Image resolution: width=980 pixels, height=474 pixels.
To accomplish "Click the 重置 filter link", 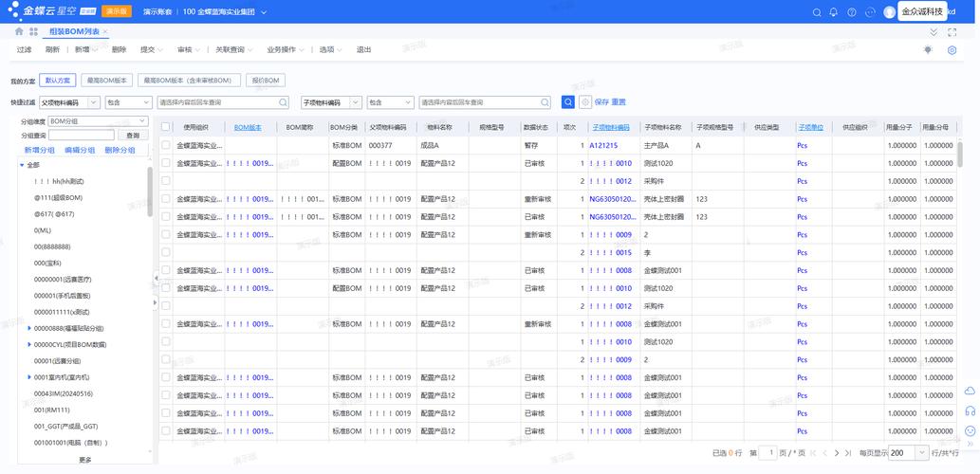I will (619, 102).
